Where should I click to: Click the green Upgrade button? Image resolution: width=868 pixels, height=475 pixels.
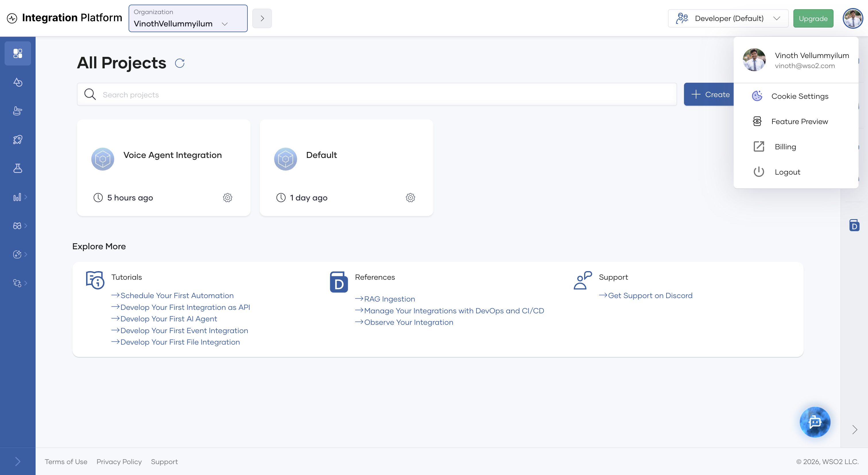click(813, 18)
